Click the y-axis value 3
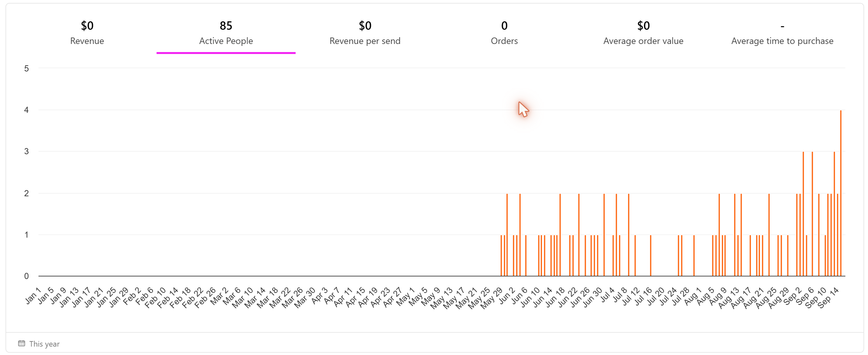Viewport: 868px width, 355px height. click(x=26, y=151)
